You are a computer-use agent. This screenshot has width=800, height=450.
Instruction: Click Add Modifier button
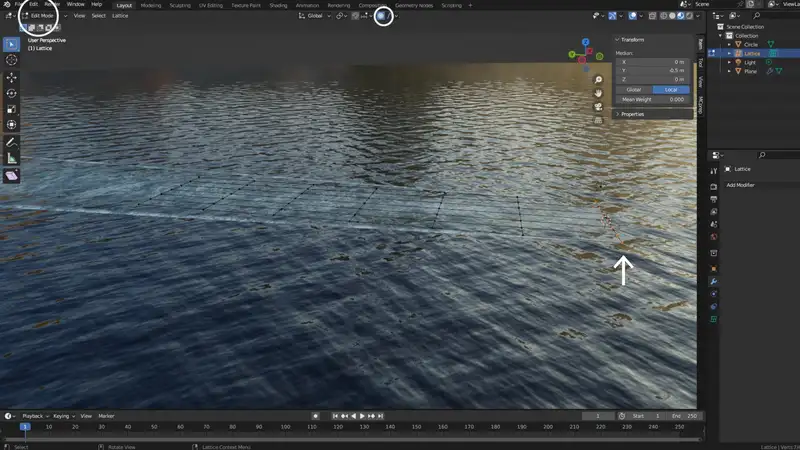[x=741, y=185]
